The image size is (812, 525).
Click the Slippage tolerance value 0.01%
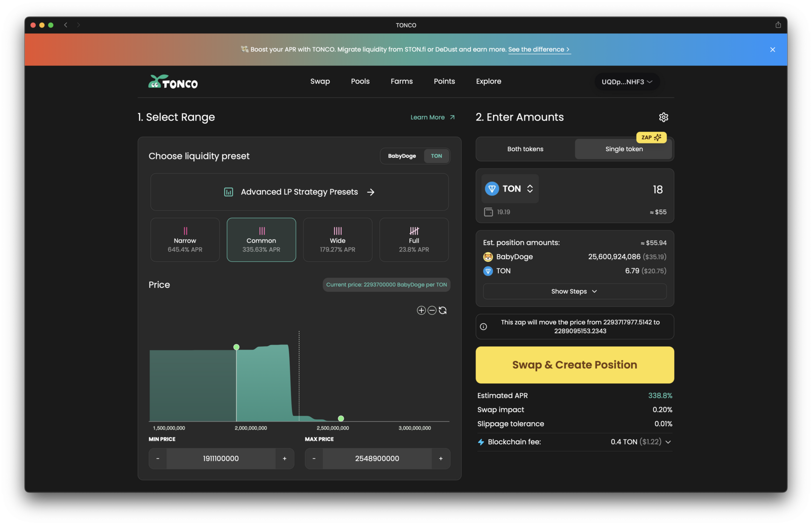(x=663, y=424)
